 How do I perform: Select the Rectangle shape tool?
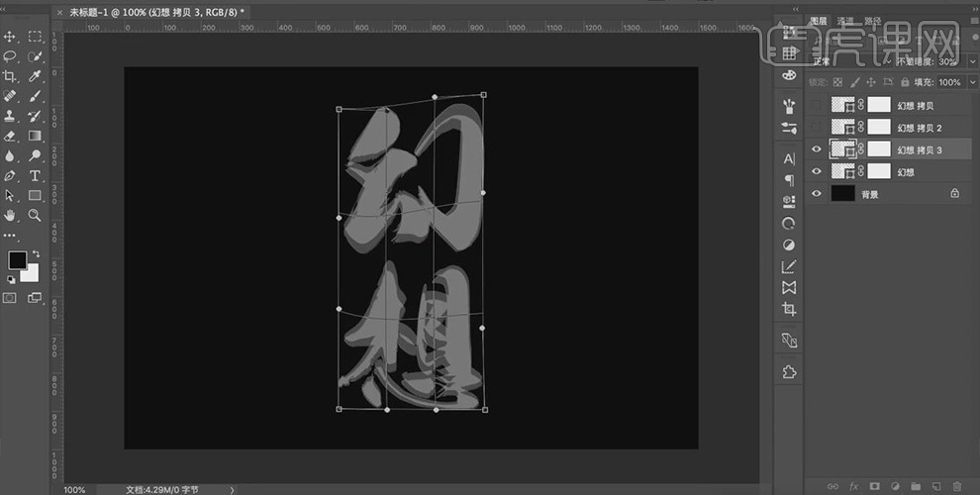(x=35, y=196)
